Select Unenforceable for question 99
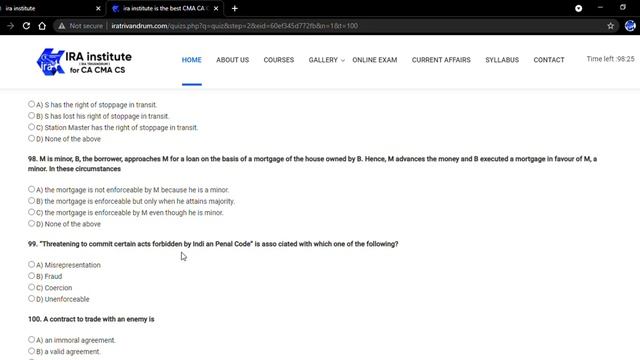Viewport: 640px width, 360px height. coord(31,299)
